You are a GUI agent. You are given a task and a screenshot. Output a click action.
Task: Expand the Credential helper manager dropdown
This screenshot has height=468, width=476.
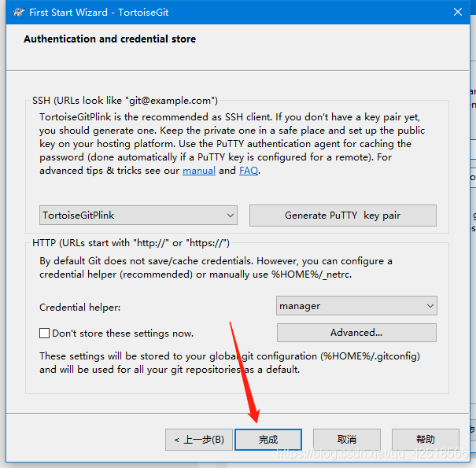(356, 306)
